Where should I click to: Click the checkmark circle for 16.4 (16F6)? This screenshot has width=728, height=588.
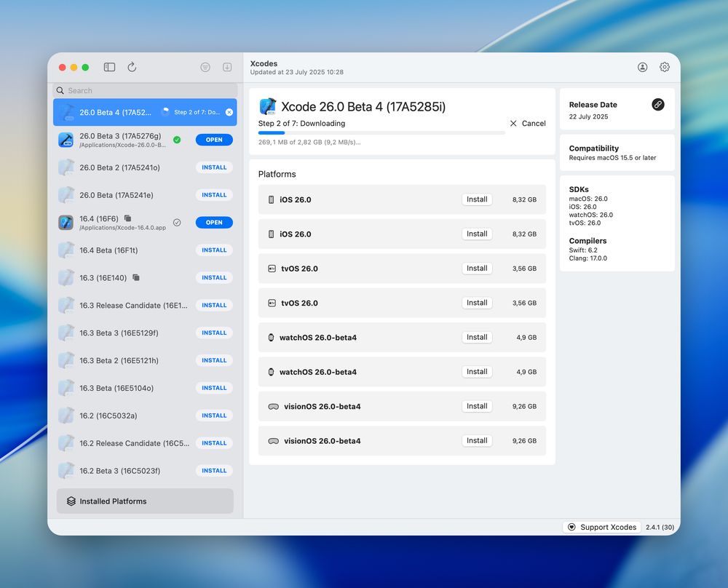[177, 222]
